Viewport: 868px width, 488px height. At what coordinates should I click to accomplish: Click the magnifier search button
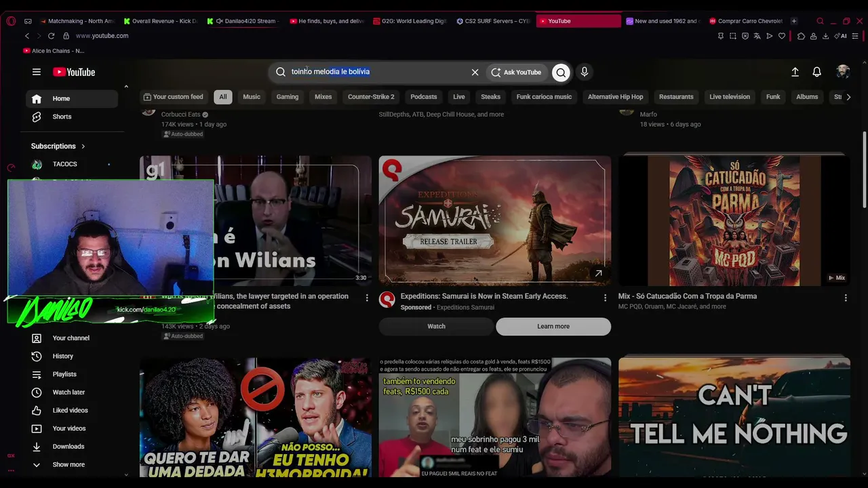point(561,72)
